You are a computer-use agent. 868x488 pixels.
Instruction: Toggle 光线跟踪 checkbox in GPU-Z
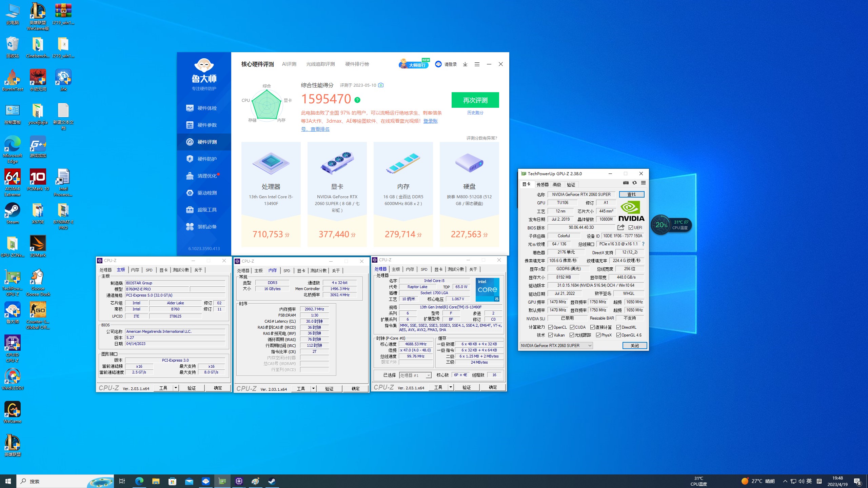[x=572, y=335]
